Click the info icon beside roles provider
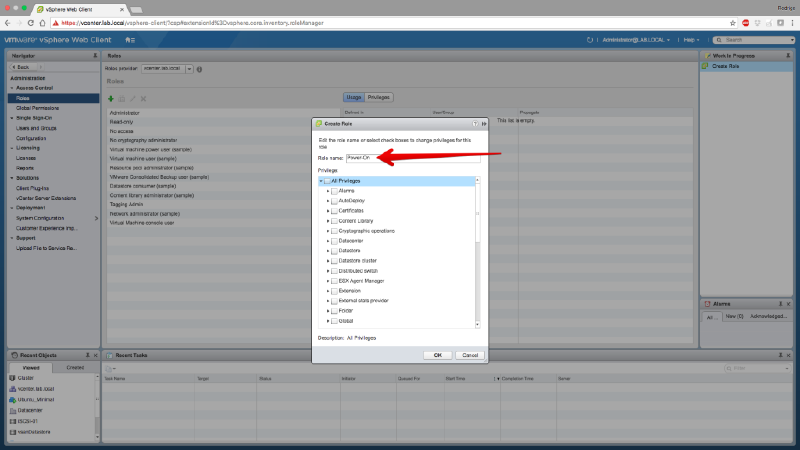This screenshot has width=800, height=450. [x=199, y=69]
